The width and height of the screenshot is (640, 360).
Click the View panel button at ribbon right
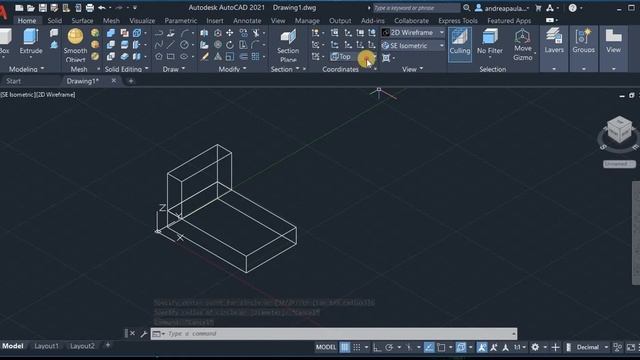[x=613, y=42]
